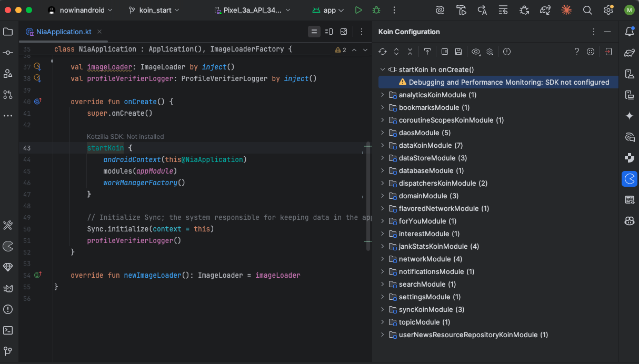The image size is (639, 364).
Task: Expand the dataKoinModule (7) tree node
Action: [x=383, y=145]
